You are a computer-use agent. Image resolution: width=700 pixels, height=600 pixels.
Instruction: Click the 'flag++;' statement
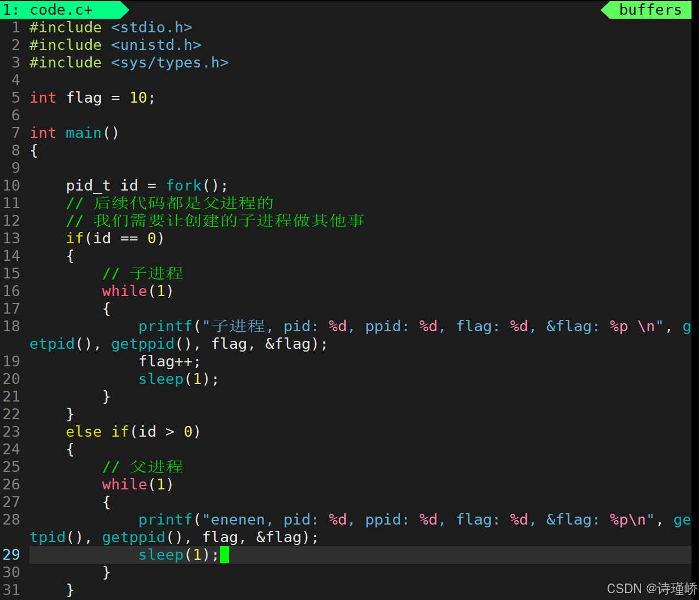[x=169, y=361]
